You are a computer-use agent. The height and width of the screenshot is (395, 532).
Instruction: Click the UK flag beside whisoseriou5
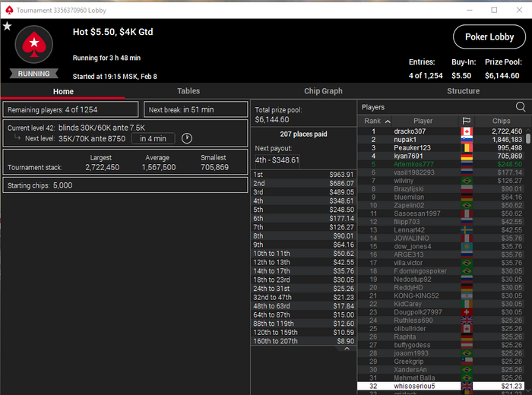point(467,386)
